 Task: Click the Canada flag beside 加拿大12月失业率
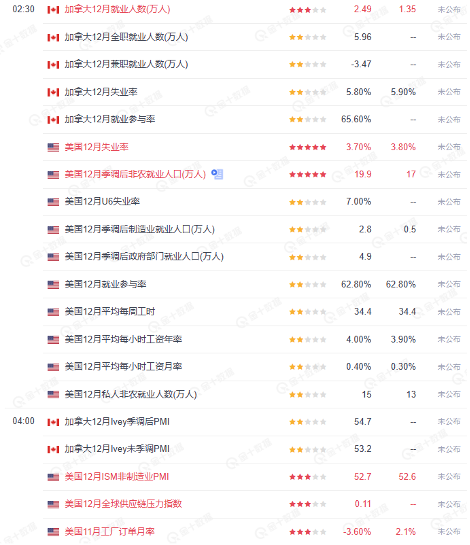[x=53, y=92]
